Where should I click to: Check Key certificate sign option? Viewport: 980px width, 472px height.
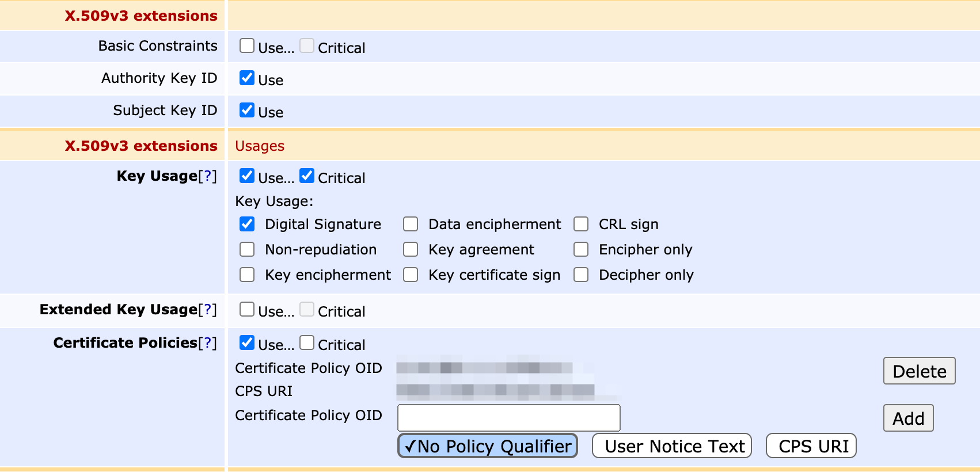[411, 275]
